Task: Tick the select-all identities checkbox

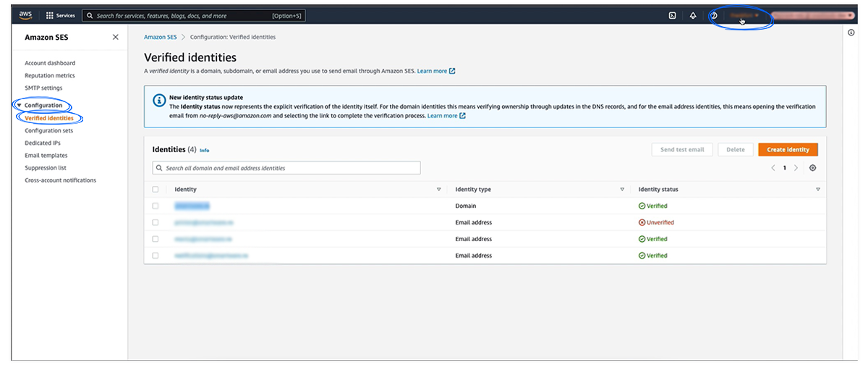Action: coord(156,190)
